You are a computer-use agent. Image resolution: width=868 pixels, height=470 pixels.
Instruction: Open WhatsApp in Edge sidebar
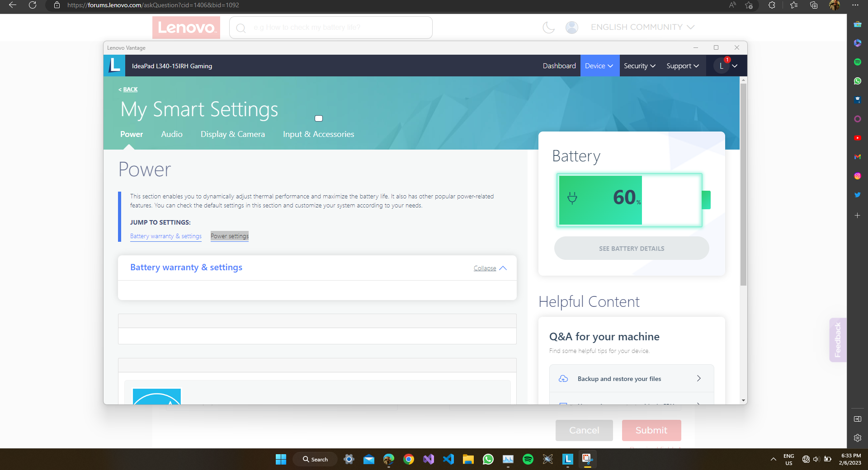(x=858, y=81)
